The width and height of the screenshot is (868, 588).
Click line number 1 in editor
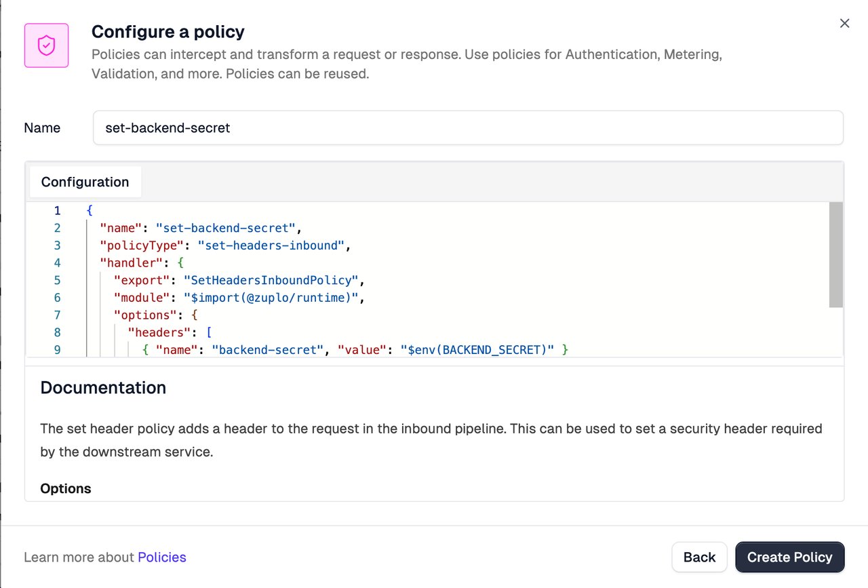pos(58,210)
